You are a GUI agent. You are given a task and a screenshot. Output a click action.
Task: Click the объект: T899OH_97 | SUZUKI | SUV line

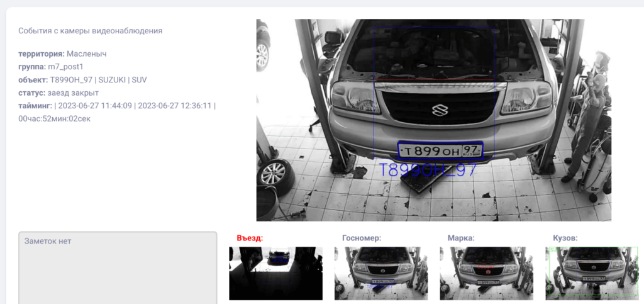coord(82,80)
